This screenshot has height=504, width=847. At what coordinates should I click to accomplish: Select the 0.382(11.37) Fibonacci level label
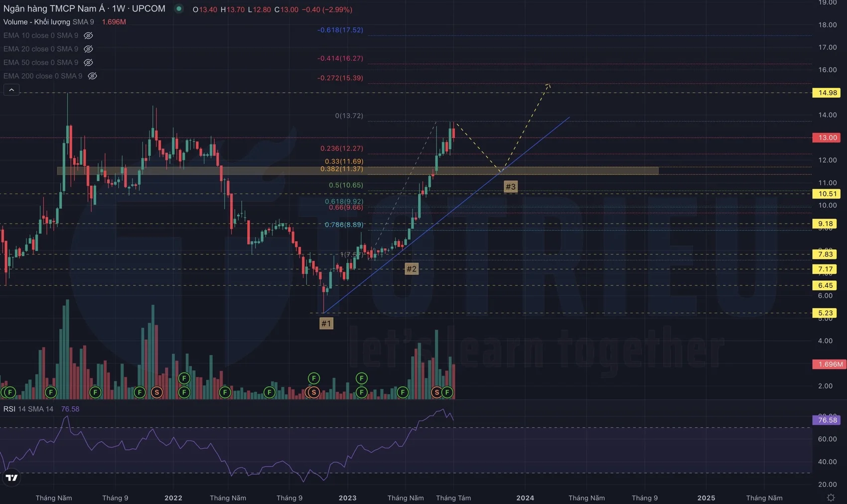click(x=342, y=169)
